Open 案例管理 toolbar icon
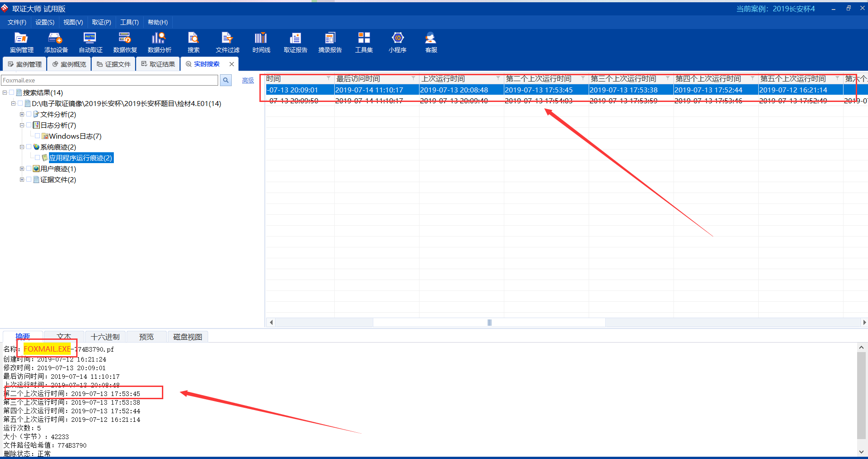Screen dimensions: 868x459 click(21, 43)
